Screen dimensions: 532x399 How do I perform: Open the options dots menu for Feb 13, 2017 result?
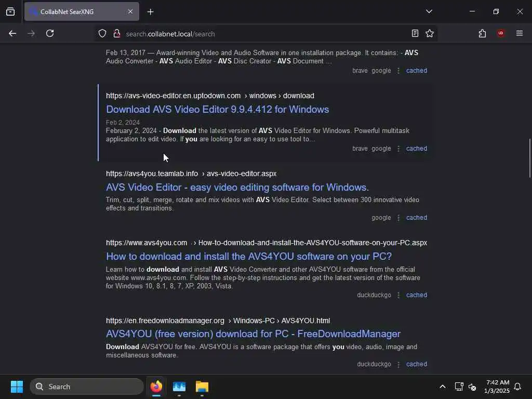coord(398,71)
